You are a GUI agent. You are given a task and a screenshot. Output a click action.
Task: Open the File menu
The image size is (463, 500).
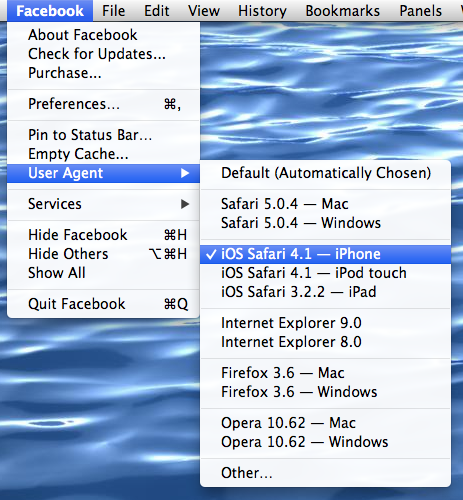(114, 11)
